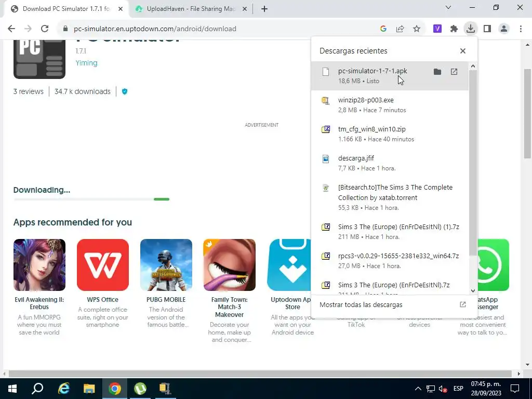The height and width of the screenshot is (399, 532).
Task: Open Sims 3 The (Europe) (1).7z entry
Action: click(x=390, y=232)
